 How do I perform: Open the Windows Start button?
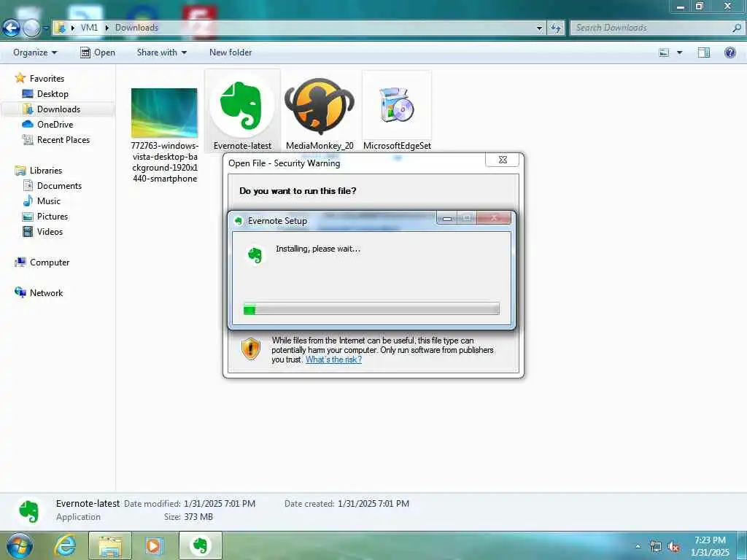coord(19,545)
